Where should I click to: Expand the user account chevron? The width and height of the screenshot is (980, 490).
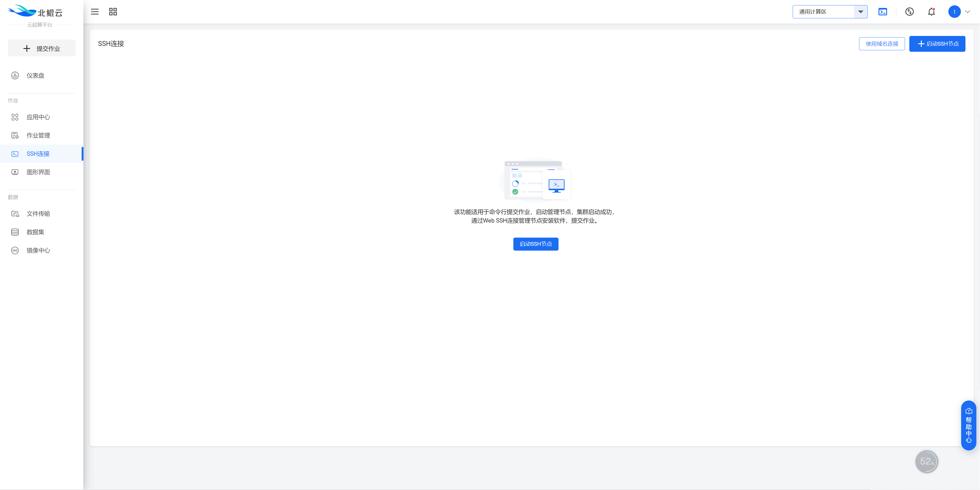pyautogui.click(x=967, y=12)
